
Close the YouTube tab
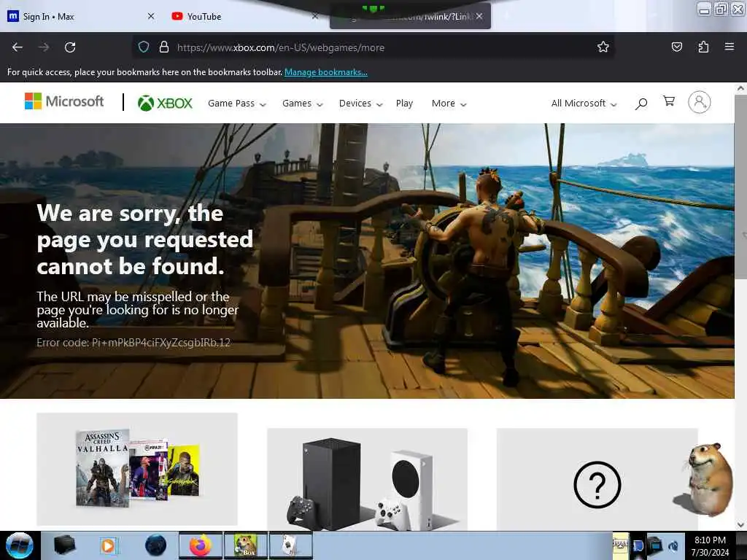click(315, 16)
